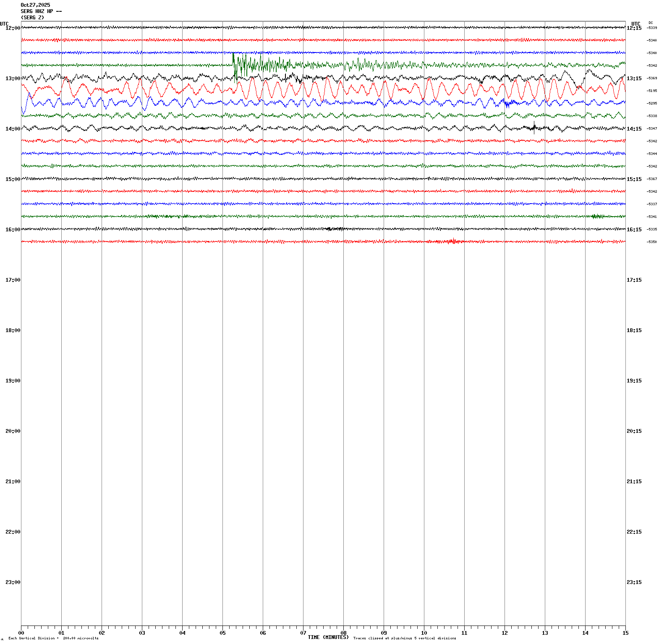Click the red burst on the last trace
The width and height of the screenshot is (659, 644).
coord(453,241)
